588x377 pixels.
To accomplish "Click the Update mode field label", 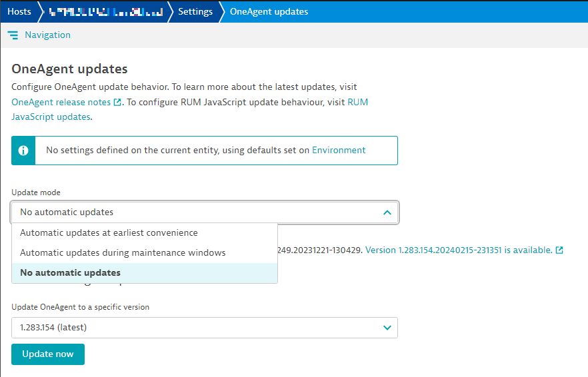I will pos(35,192).
